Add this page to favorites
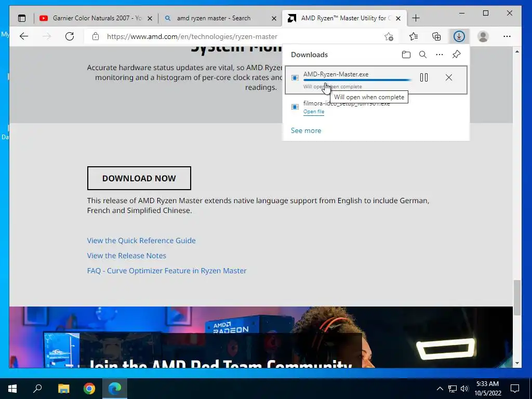Image resolution: width=532 pixels, height=399 pixels. (x=389, y=36)
